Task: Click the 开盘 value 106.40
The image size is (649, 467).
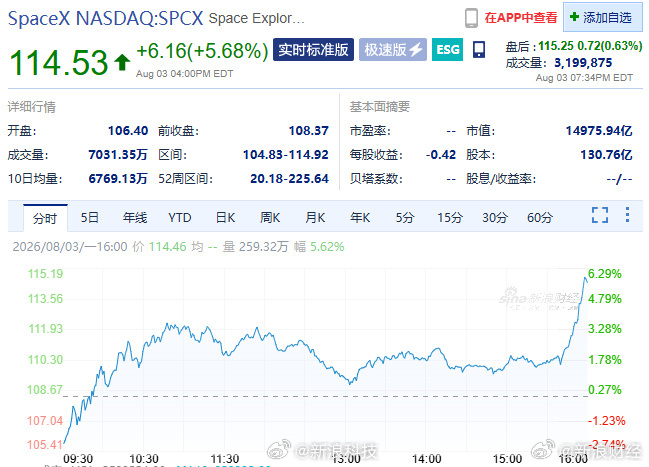Action: pos(128,131)
